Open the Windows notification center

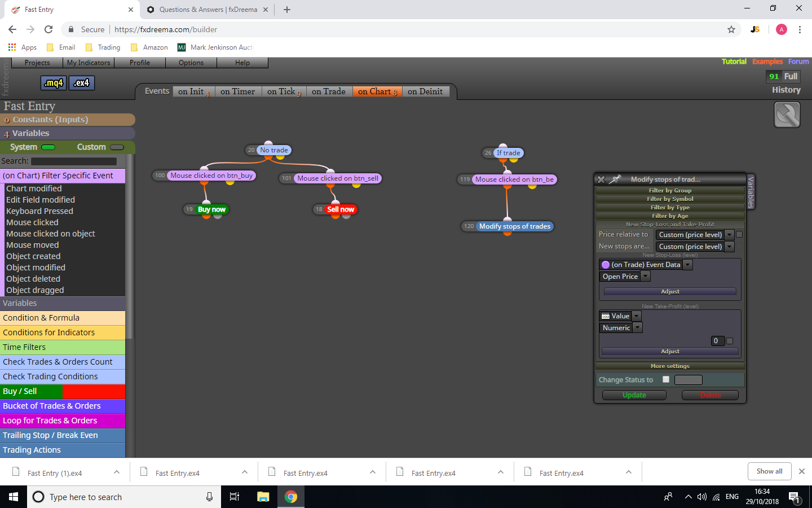coord(795,497)
